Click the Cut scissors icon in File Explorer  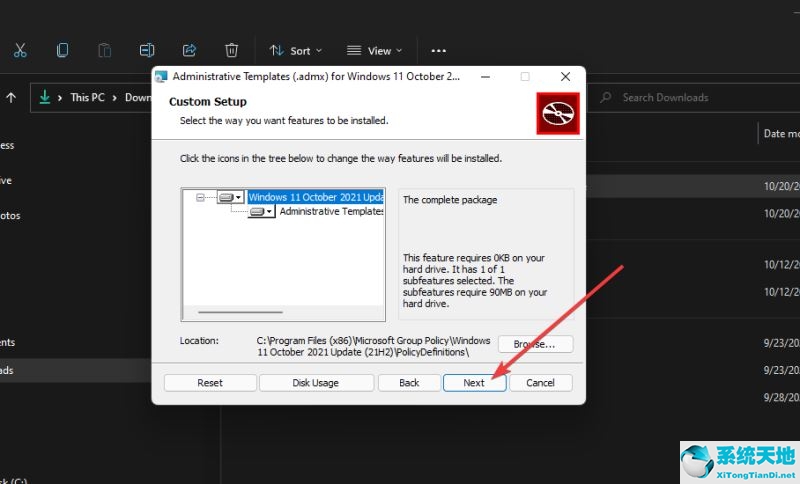click(20, 50)
